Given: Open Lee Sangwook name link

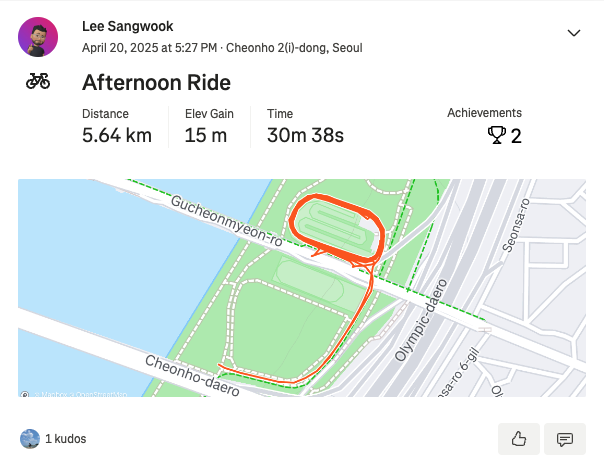Looking at the screenshot, I should [x=128, y=26].
